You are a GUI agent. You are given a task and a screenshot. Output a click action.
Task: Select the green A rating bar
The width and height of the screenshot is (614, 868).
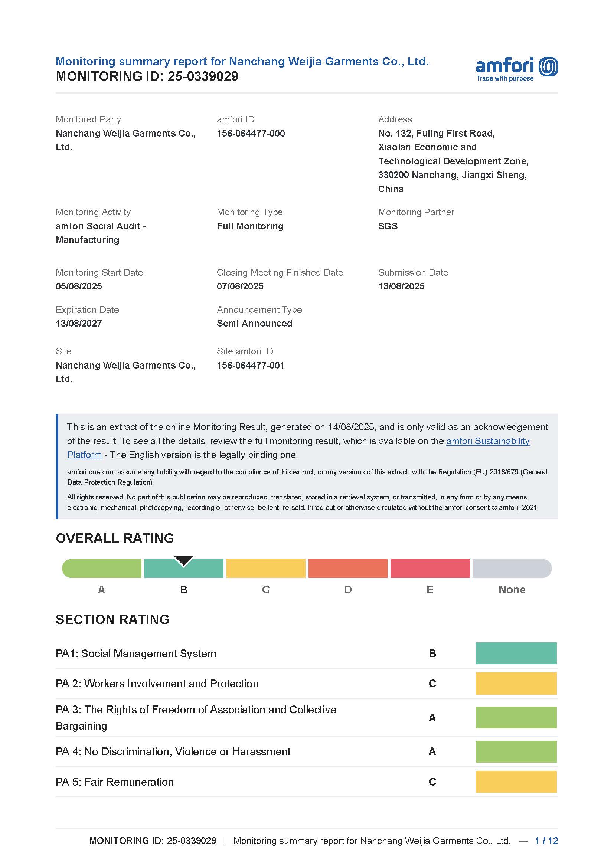(x=102, y=568)
